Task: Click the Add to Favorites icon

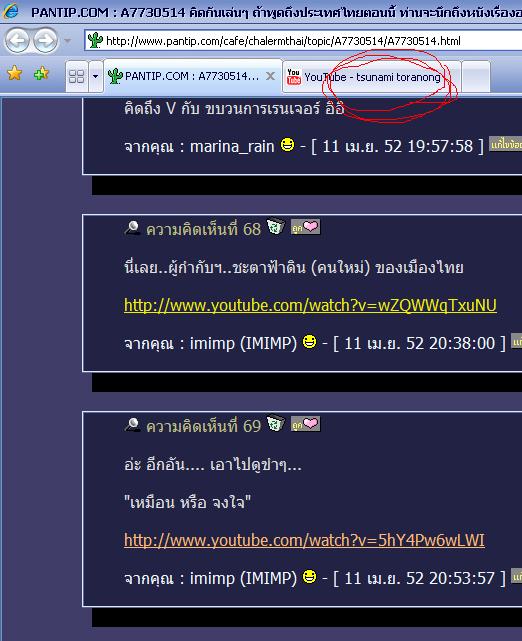Action: click(41, 74)
